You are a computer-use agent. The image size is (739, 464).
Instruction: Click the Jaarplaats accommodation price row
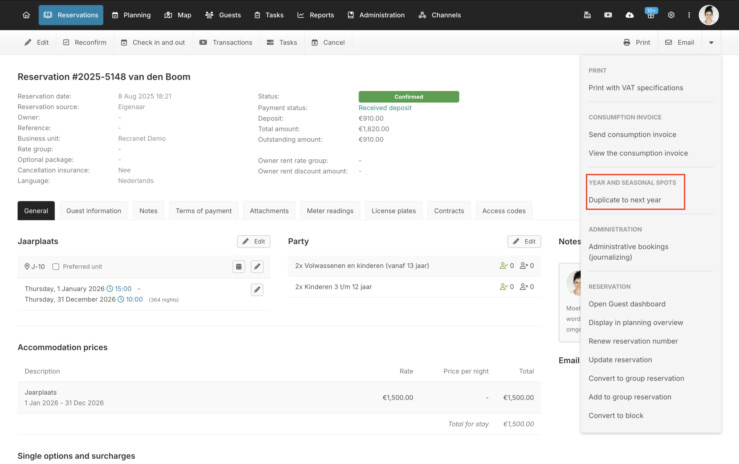tap(279, 398)
